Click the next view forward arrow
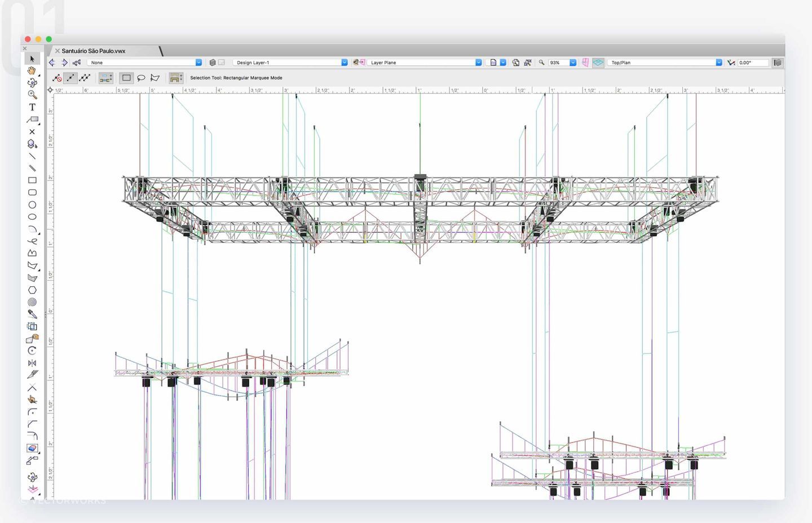The image size is (812, 523). (x=64, y=63)
